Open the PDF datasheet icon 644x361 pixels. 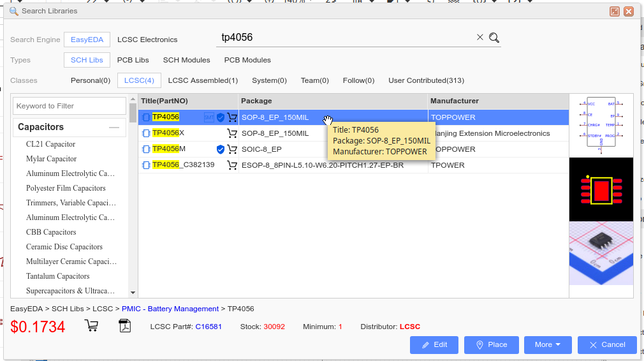[x=125, y=326]
